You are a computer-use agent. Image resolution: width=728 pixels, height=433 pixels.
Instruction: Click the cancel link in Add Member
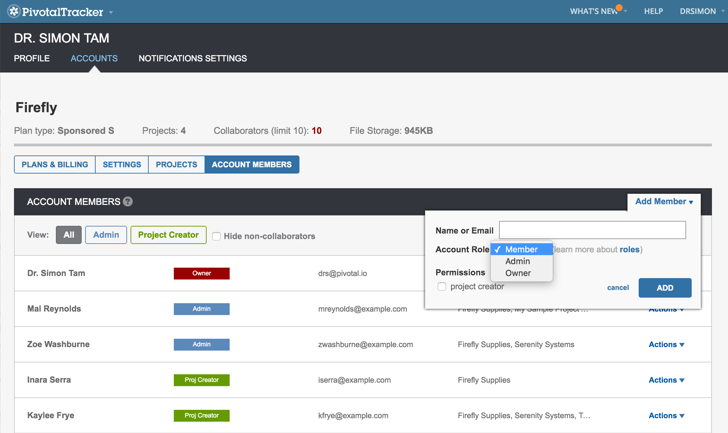[618, 288]
